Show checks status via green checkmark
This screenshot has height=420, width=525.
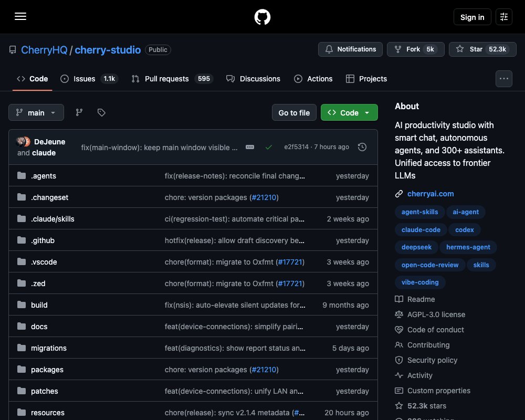(x=268, y=147)
